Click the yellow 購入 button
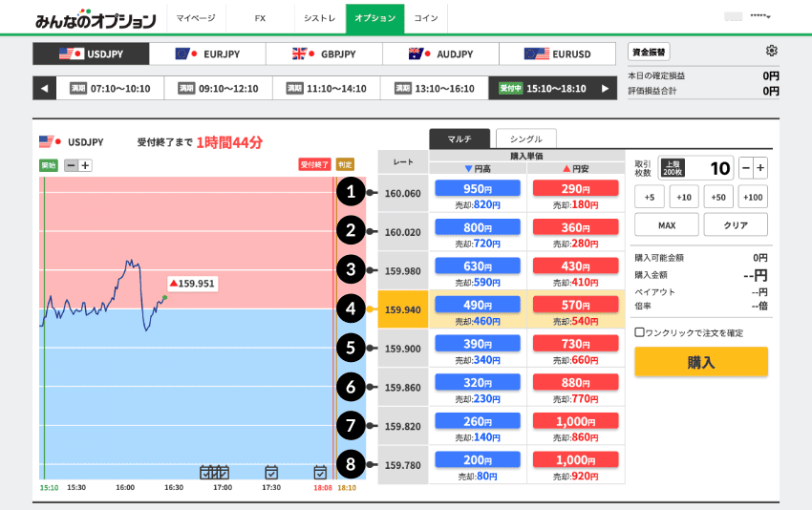812x510 pixels. 701,361
